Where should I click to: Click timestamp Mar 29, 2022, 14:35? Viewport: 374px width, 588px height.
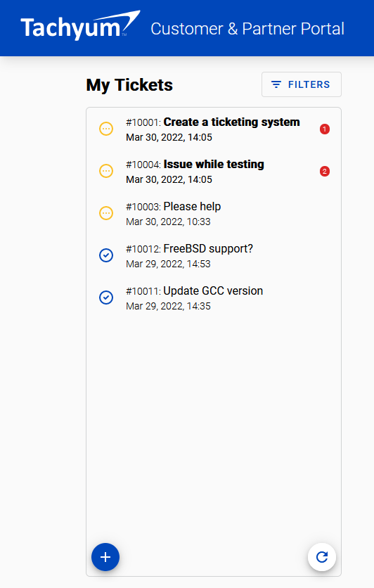(x=168, y=306)
